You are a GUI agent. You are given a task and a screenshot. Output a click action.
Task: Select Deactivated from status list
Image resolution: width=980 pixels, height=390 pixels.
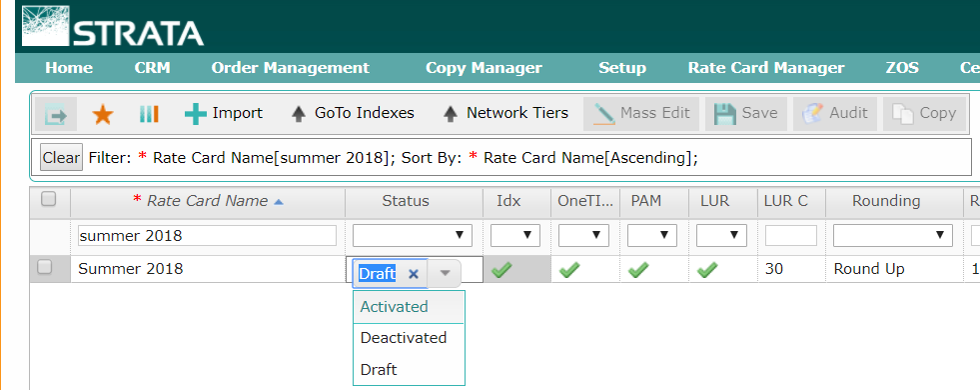(409, 338)
